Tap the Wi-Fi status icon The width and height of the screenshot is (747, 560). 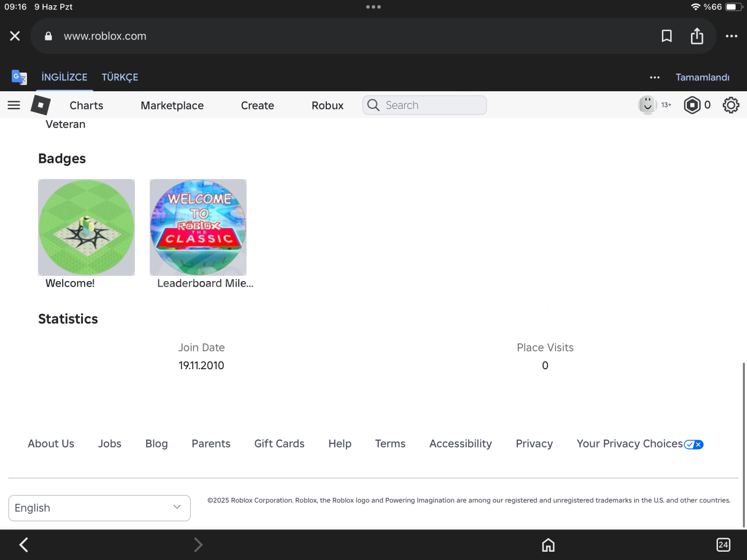pos(696,7)
